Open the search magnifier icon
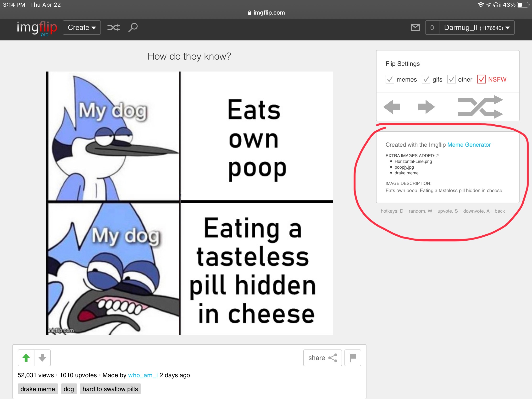 click(133, 28)
